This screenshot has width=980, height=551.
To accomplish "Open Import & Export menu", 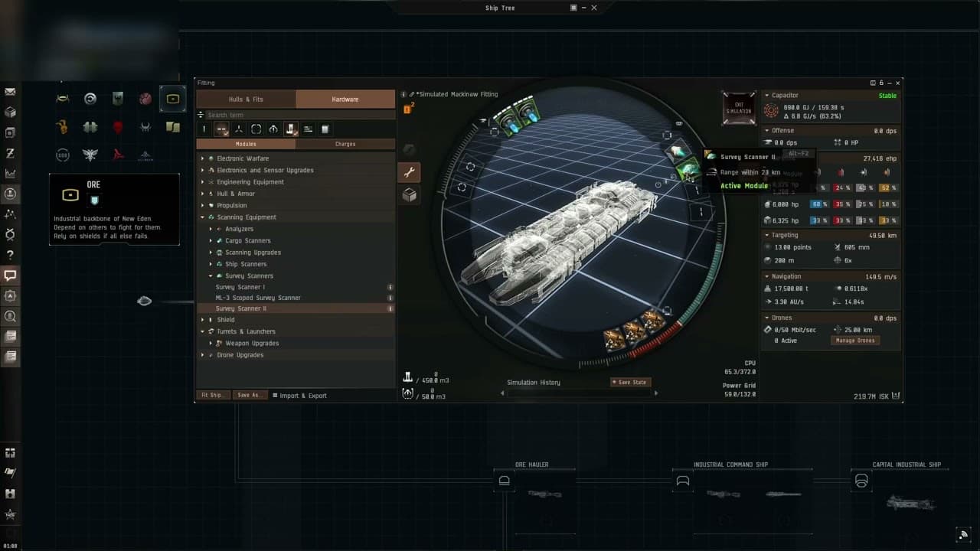I will pos(300,396).
